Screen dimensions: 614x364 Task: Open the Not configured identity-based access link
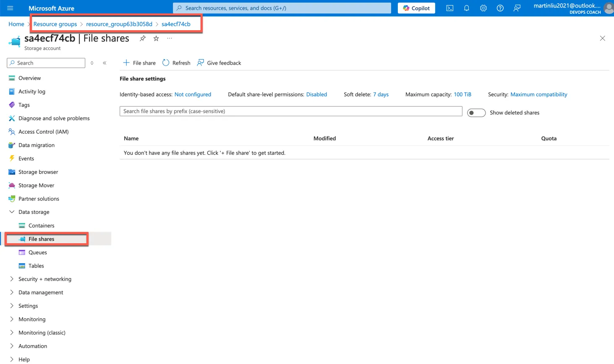click(x=193, y=94)
